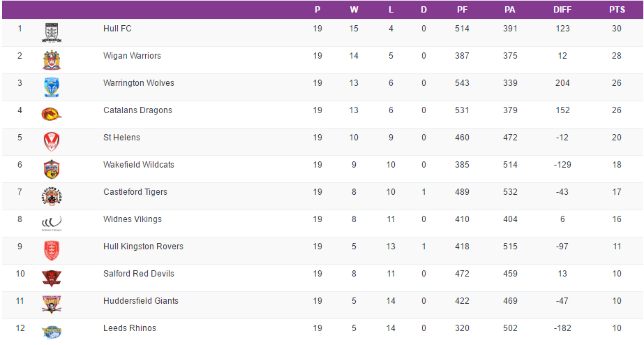Click the Hull Kingston Rovers badge
Viewport: 644px width, 345px height.
52,250
